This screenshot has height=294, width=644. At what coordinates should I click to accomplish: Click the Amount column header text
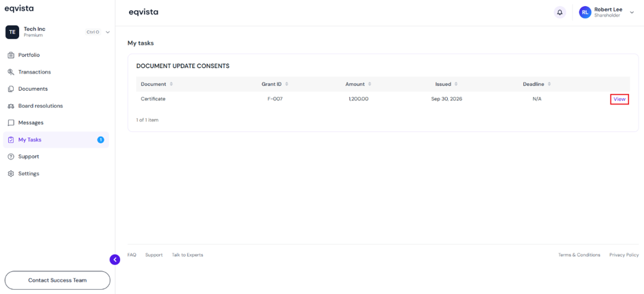point(355,84)
